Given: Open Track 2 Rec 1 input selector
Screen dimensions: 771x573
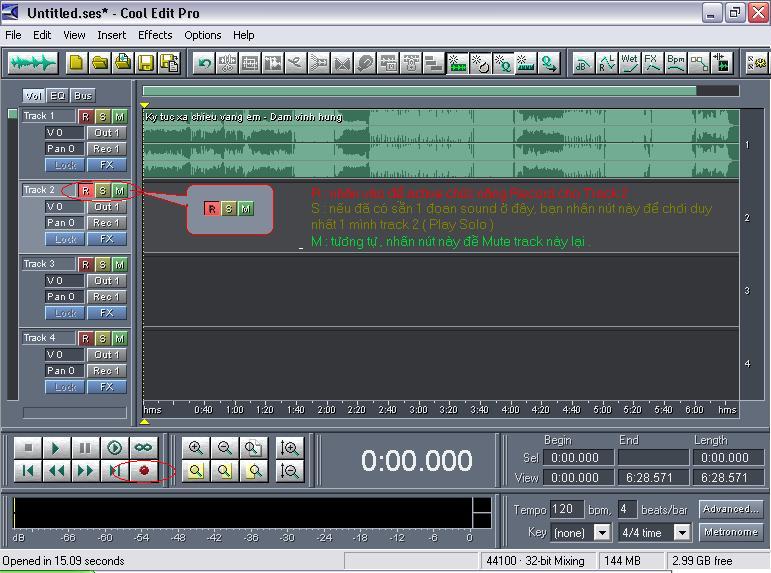Looking at the screenshot, I should tap(107, 223).
